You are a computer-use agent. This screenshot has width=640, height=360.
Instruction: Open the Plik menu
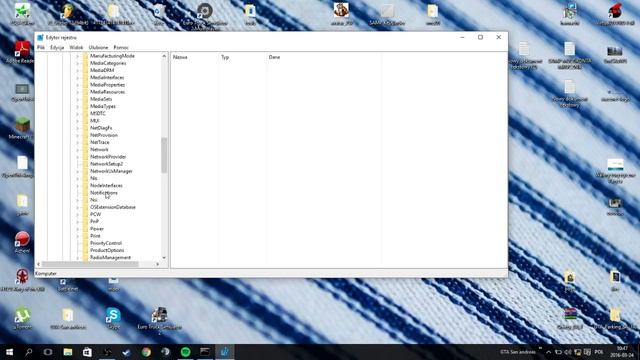coord(41,47)
